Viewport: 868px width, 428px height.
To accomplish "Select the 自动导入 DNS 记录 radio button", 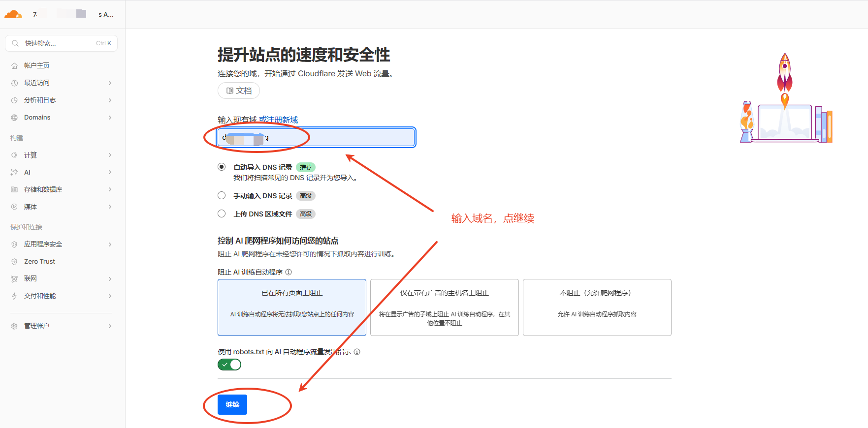I will [x=222, y=167].
